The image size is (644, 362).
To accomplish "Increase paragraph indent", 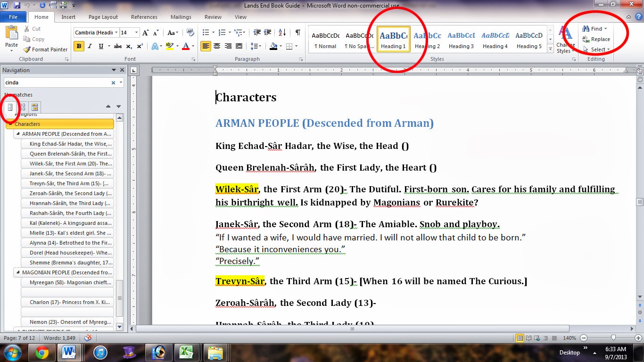I will point(267,33).
